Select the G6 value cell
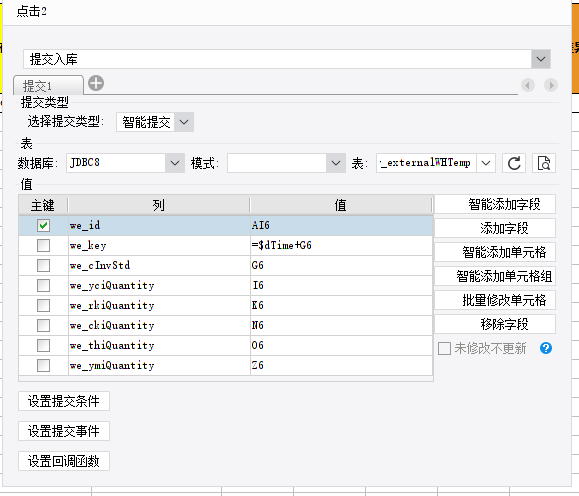579x496 pixels. pyautogui.click(x=342, y=266)
